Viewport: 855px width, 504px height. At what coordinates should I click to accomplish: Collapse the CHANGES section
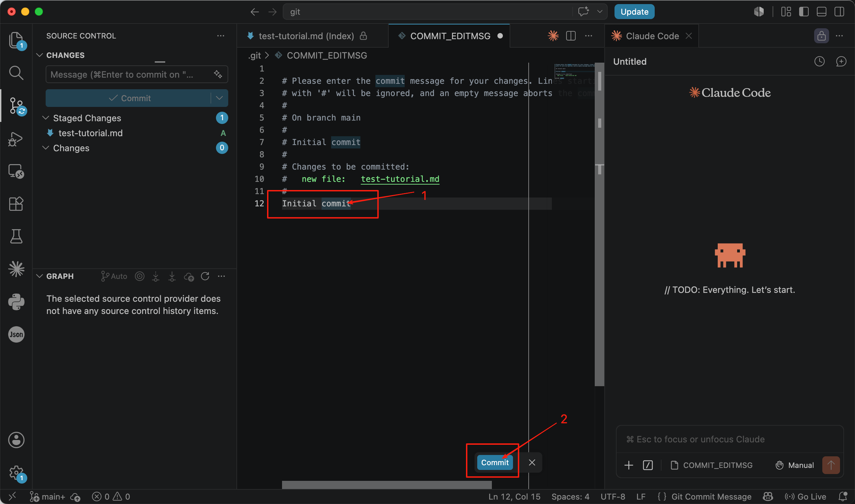pos(40,55)
